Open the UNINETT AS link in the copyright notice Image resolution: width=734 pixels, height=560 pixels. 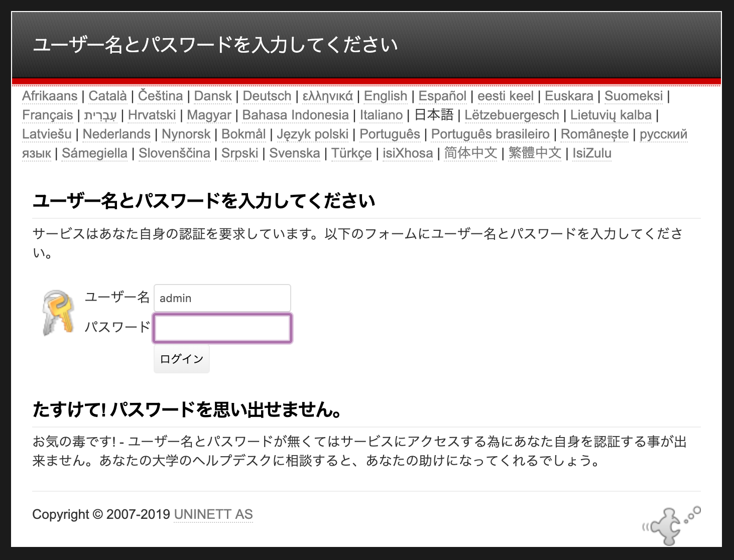pos(213,514)
